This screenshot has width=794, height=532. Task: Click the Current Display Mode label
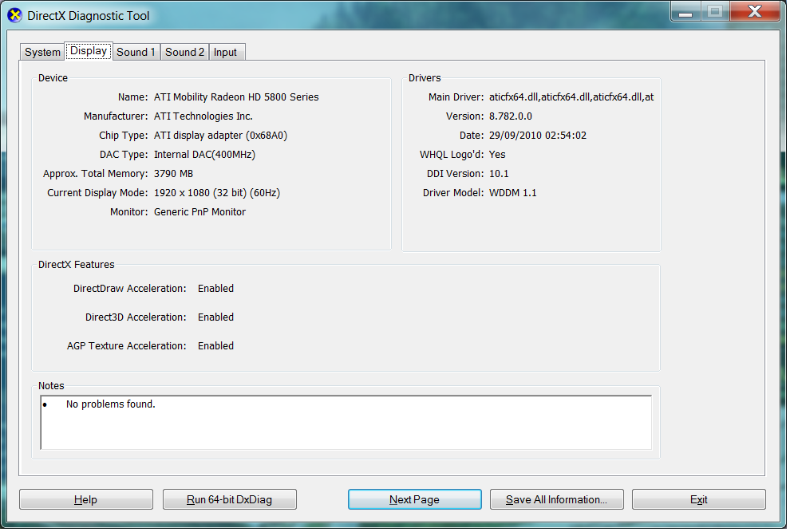point(97,193)
